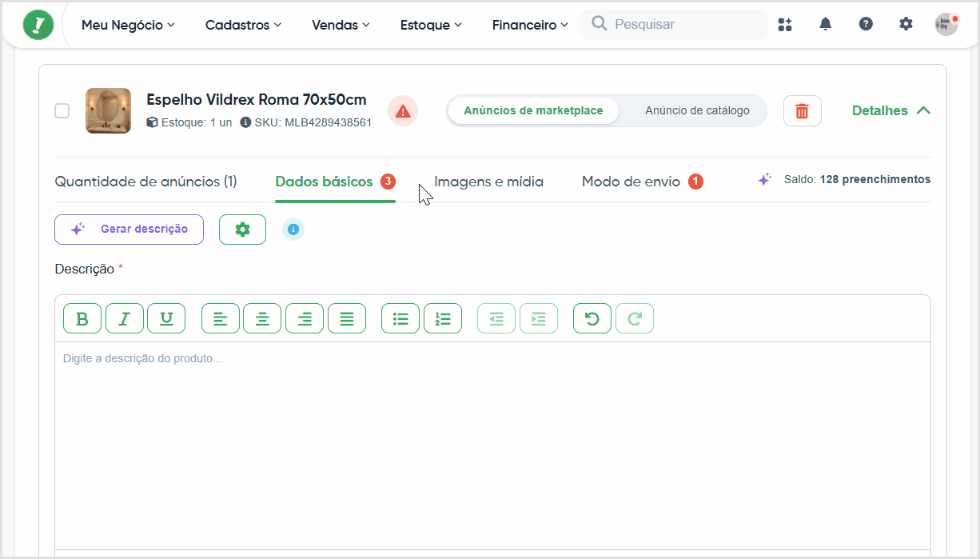Click the SKU info icon

click(x=245, y=122)
